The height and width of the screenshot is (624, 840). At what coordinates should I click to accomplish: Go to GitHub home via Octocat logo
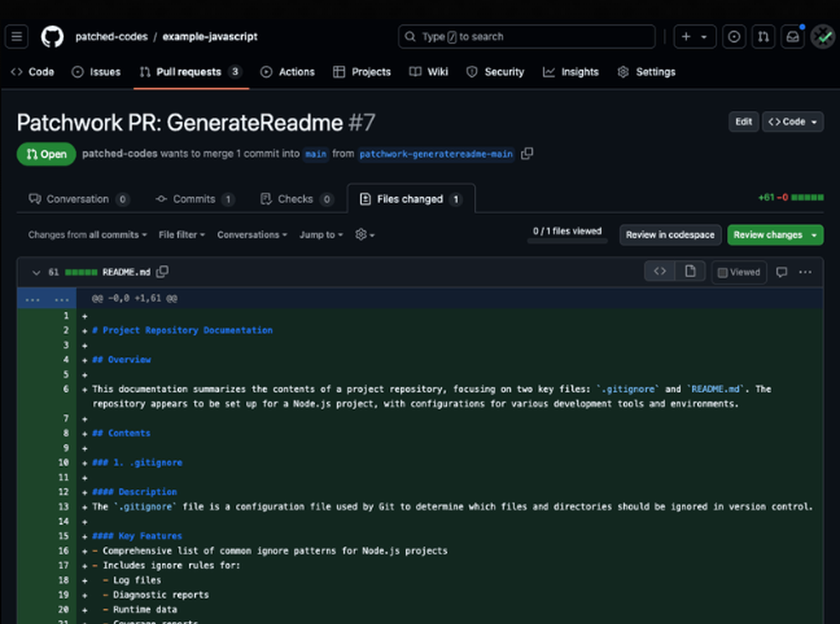pyautogui.click(x=52, y=37)
